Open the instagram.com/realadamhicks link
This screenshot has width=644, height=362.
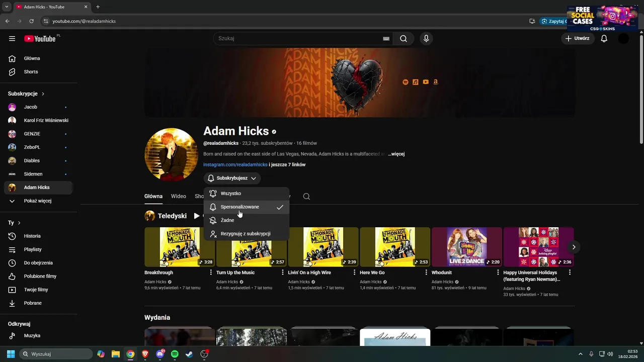pos(235,164)
